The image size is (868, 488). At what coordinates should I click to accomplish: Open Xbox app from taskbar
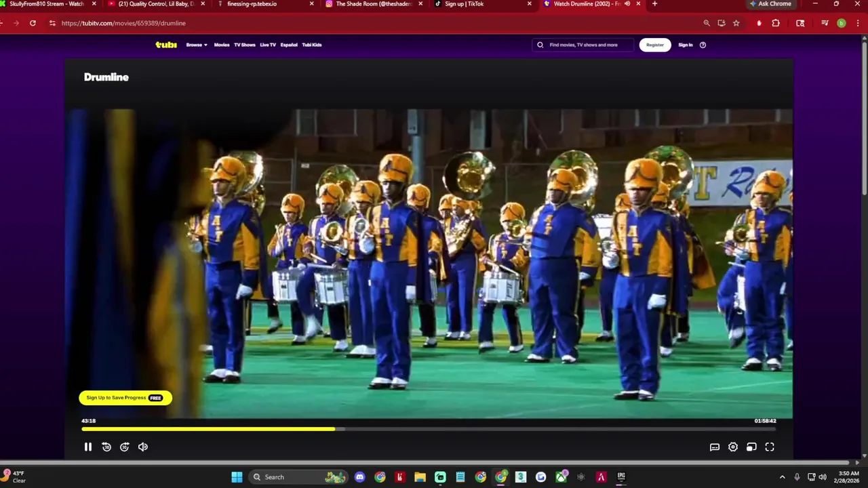click(x=561, y=477)
